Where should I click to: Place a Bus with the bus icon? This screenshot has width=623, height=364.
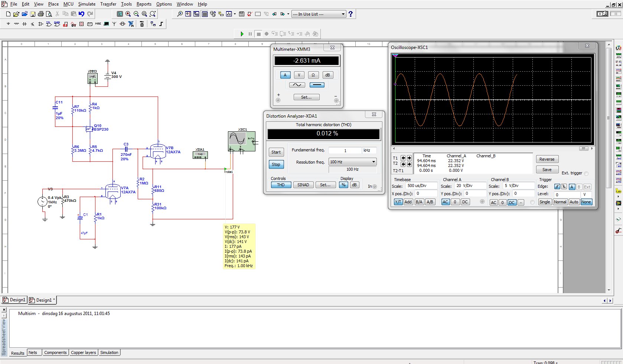tap(161, 24)
